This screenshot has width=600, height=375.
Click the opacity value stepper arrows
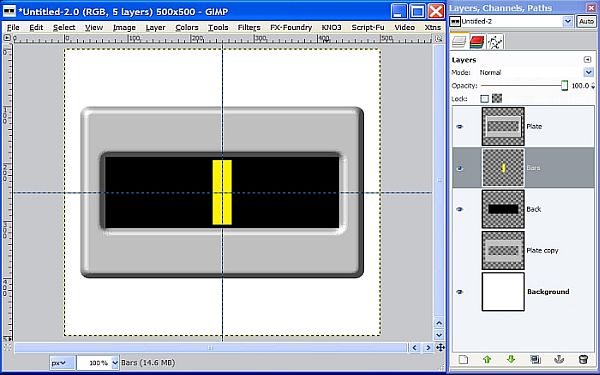pos(593,86)
